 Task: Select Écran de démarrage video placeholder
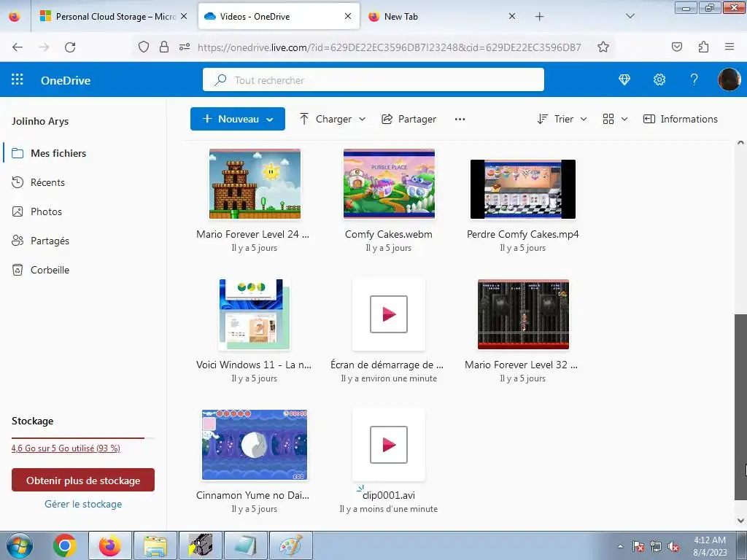pyautogui.click(x=389, y=314)
